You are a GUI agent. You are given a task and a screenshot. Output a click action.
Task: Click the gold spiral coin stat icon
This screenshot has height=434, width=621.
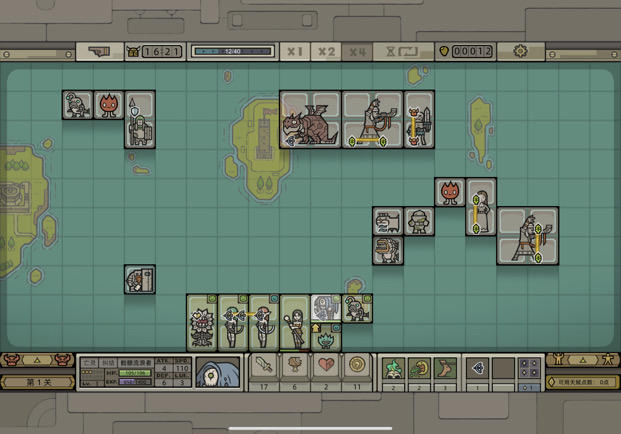coord(357,364)
